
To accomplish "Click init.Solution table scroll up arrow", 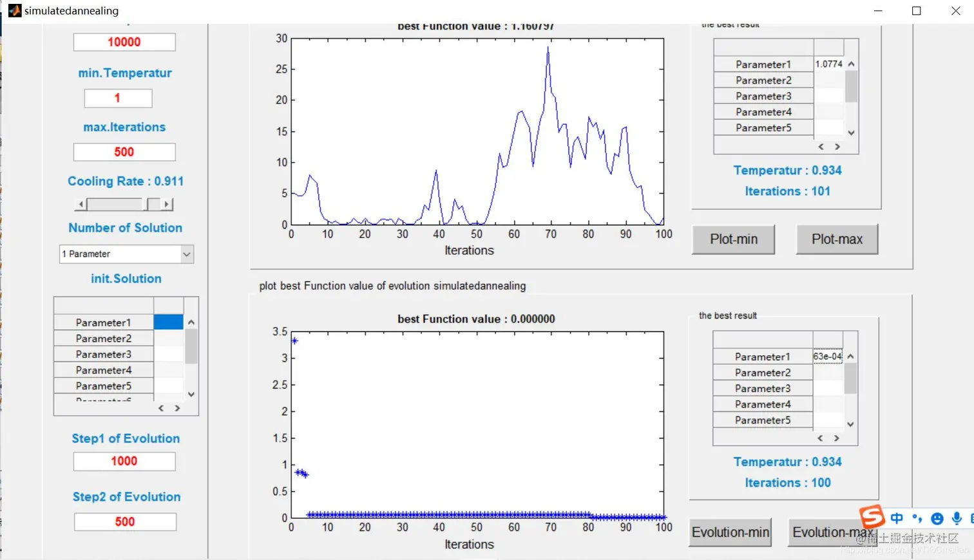I will (191, 322).
